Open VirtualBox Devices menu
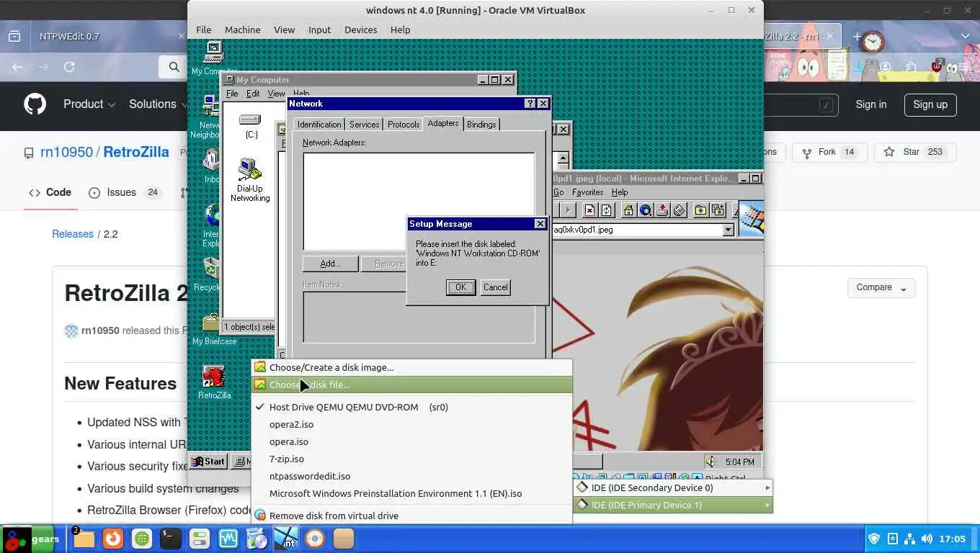980x553 pixels. point(360,30)
